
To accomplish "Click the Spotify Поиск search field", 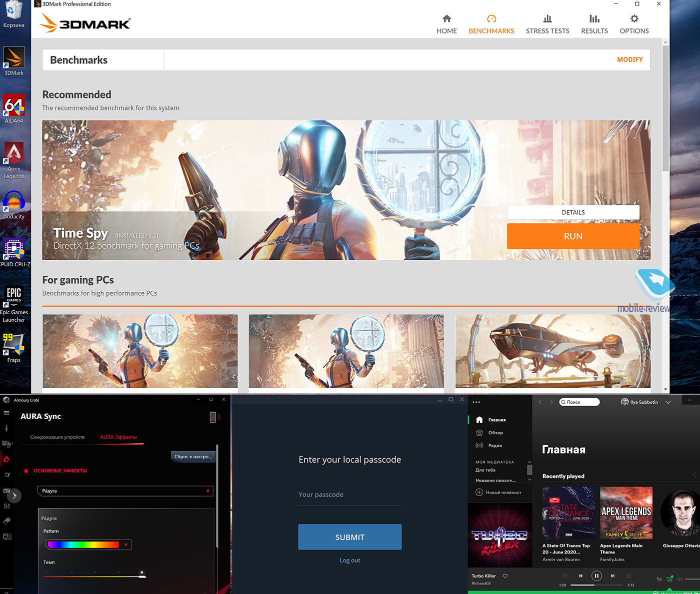I will tap(579, 402).
